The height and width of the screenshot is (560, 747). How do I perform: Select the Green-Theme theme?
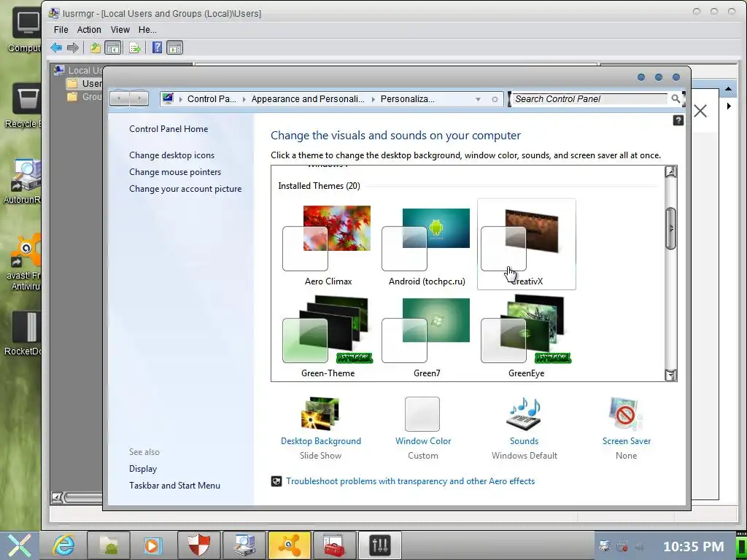[328, 336]
